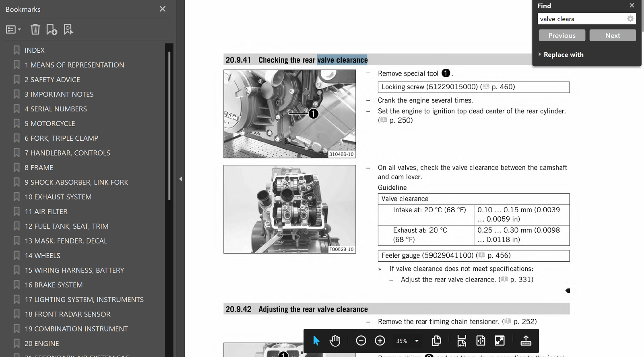The height and width of the screenshot is (357, 644).
Task: Navigate to 10 EXHAUST SYSTEM bookmark
Action: click(58, 197)
